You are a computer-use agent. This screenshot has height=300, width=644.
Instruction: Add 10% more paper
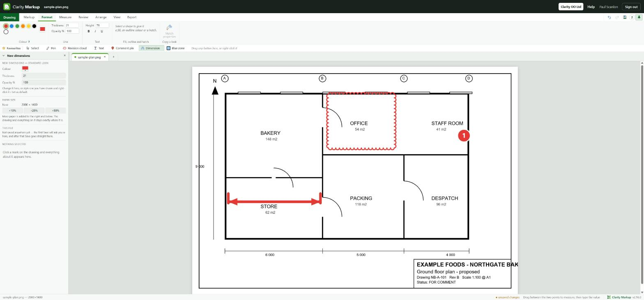click(12, 111)
